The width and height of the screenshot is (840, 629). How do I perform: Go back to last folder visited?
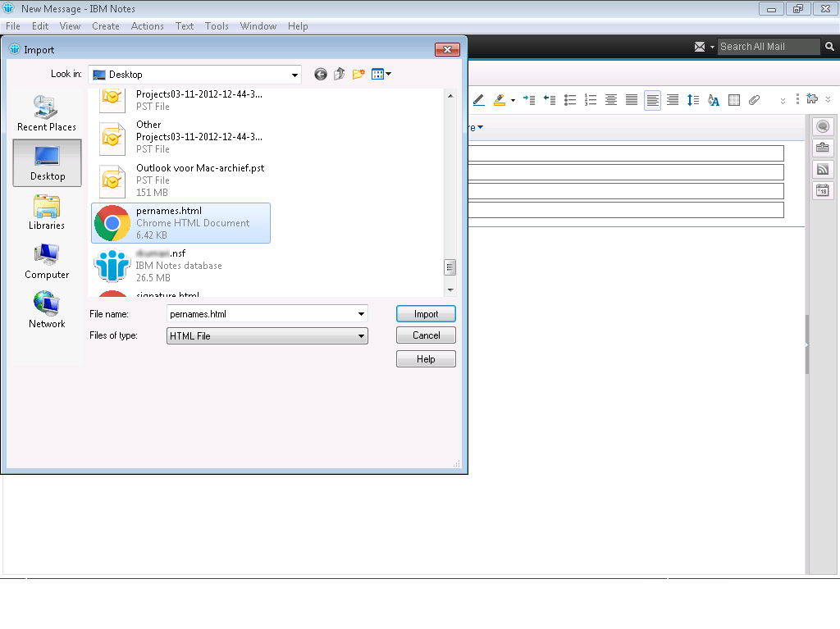pyautogui.click(x=321, y=75)
